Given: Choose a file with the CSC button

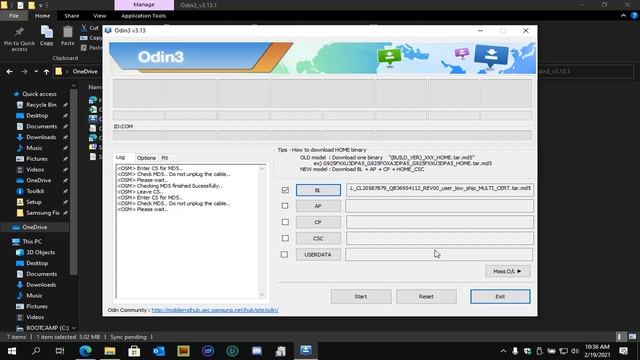Looking at the screenshot, I should pos(318,238).
